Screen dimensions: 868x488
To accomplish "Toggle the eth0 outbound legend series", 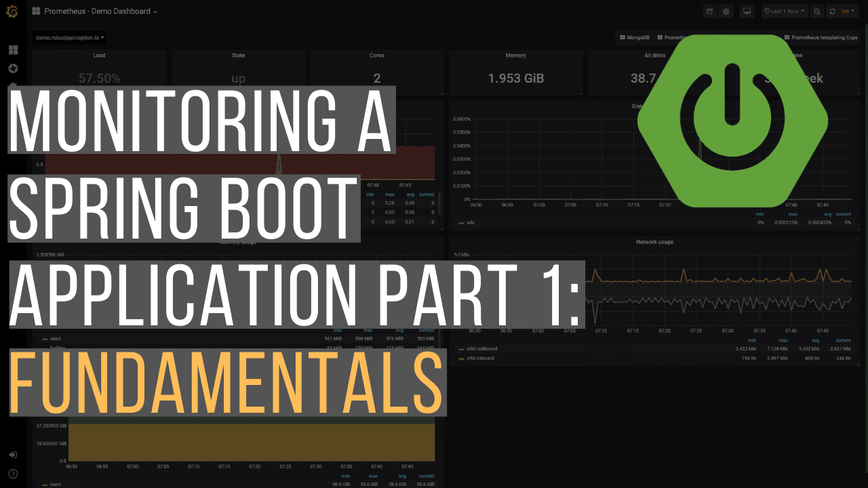I will coord(481,349).
